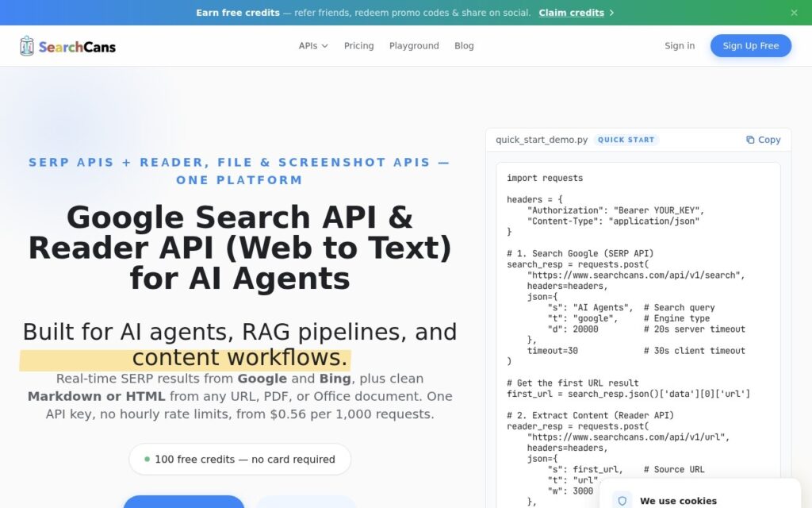Click the 'import requests' code line

[x=545, y=178]
